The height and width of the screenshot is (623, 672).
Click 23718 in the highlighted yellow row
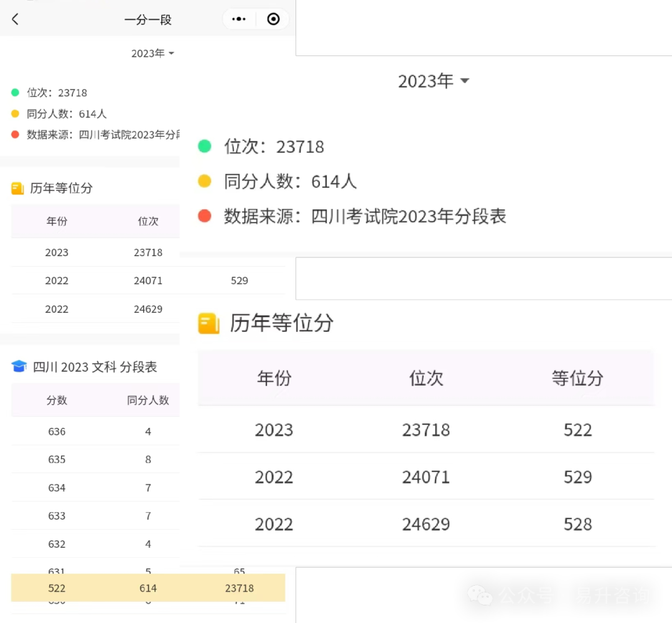tap(239, 588)
